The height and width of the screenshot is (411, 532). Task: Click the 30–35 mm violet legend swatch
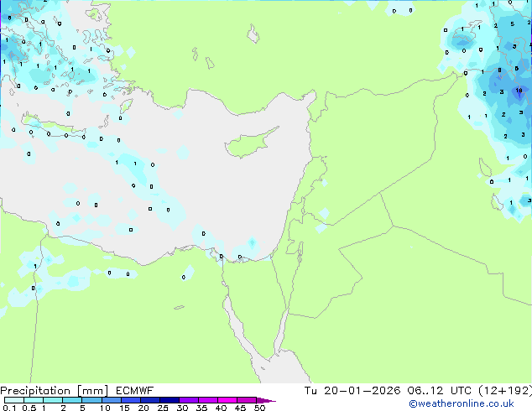189,400
